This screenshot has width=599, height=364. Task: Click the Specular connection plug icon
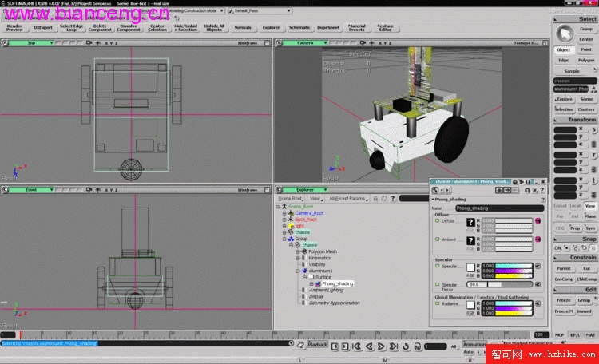538,266
